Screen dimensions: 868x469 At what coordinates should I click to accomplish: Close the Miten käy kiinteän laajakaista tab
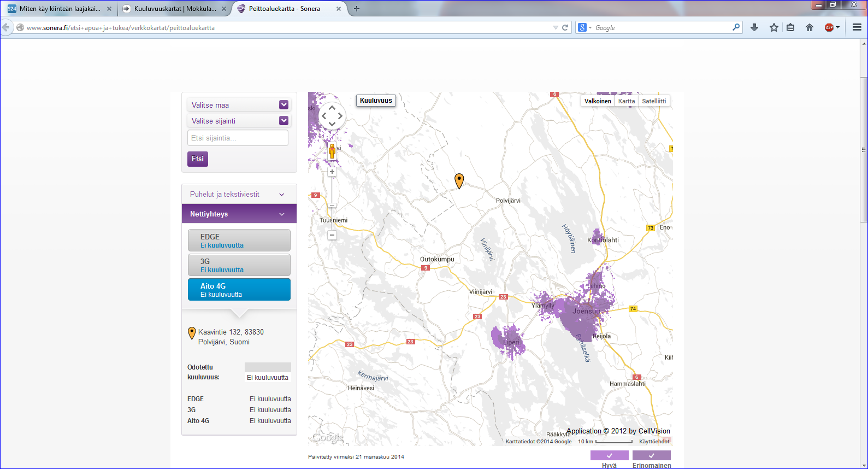[x=109, y=9]
